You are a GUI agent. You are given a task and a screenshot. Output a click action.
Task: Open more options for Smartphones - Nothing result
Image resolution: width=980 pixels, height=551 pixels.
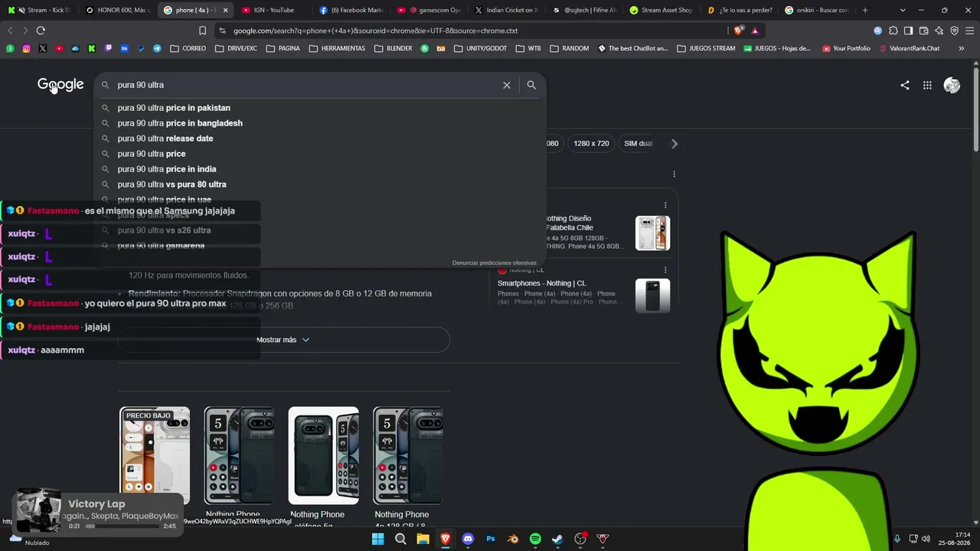coord(665,269)
